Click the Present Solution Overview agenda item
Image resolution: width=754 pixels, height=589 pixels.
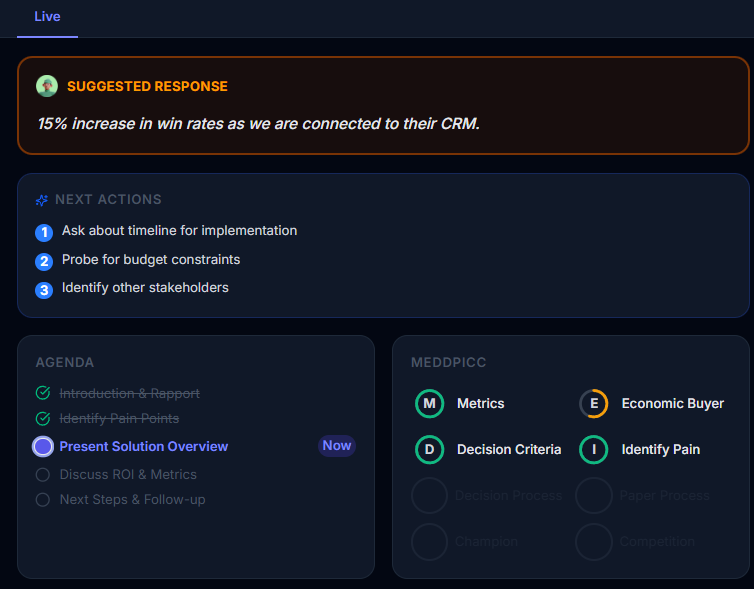[x=143, y=446]
